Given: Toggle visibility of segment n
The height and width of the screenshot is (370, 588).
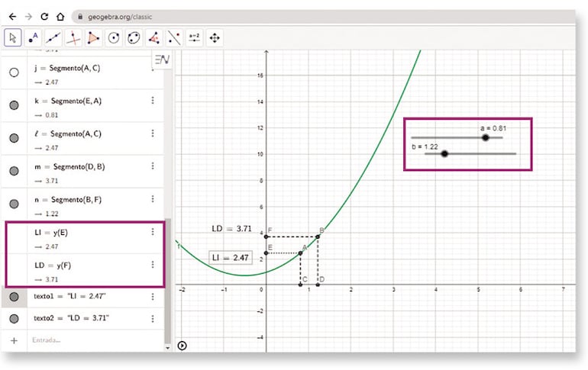Looking at the screenshot, I should pyautogui.click(x=14, y=204).
